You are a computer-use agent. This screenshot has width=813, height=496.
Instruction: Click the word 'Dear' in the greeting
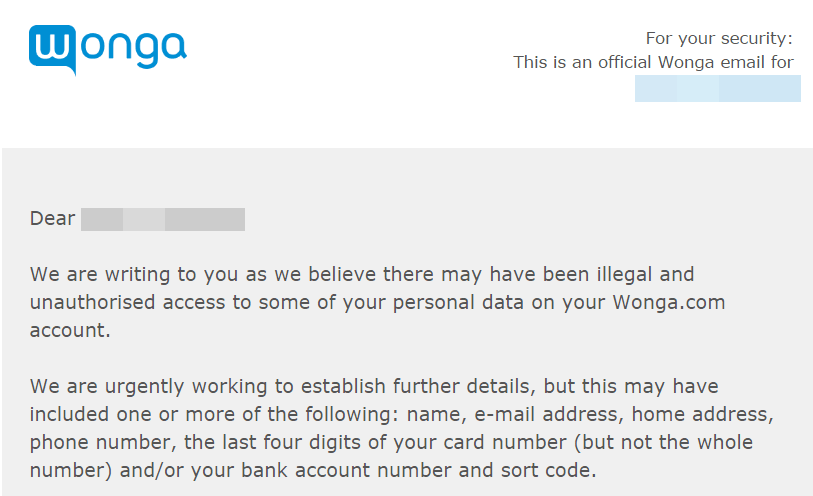click(52, 219)
